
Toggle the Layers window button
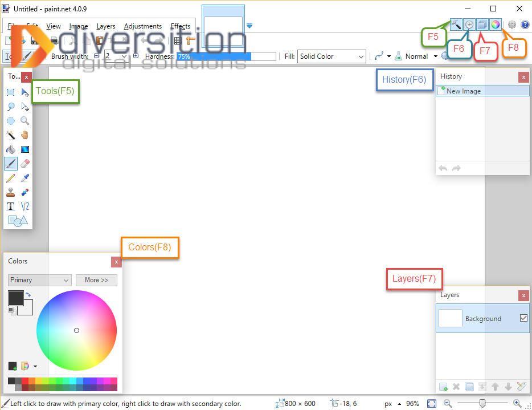click(x=482, y=25)
